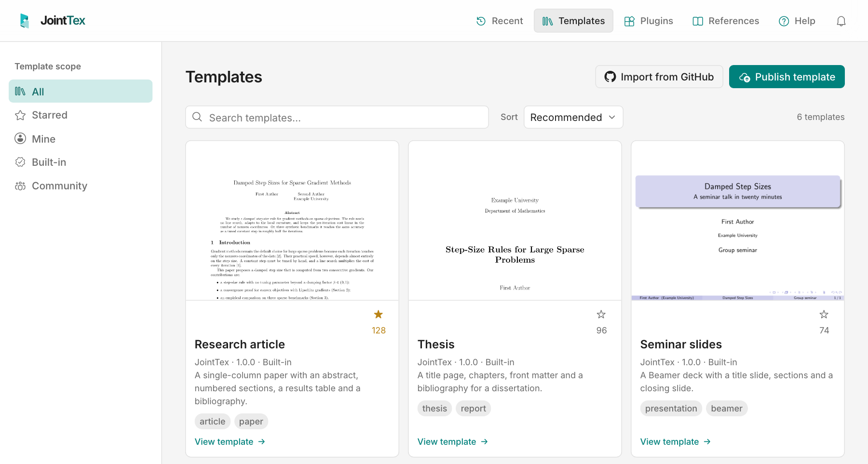The image size is (868, 464).
Task: Open the Recent page
Action: click(x=500, y=21)
